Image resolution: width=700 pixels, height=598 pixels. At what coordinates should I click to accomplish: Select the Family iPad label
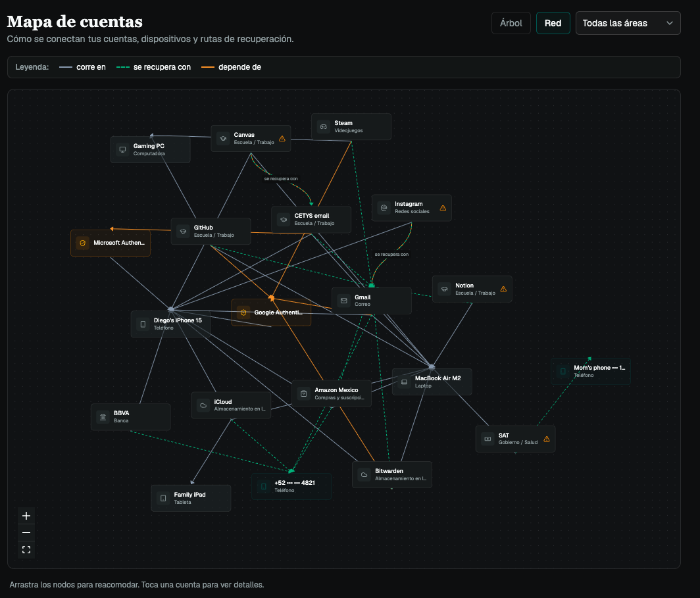pyautogui.click(x=189, y=495)
